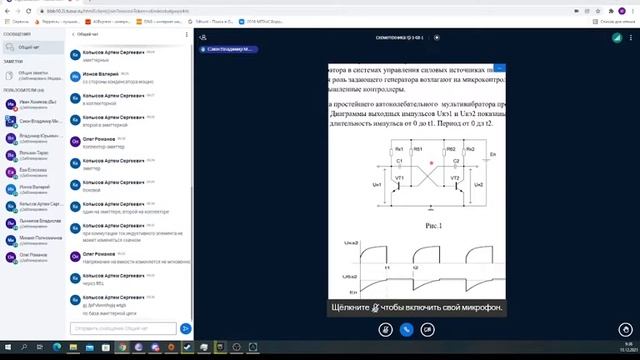Click the recording indicator next to session title
640x360 pixels.
pos(437,38)
